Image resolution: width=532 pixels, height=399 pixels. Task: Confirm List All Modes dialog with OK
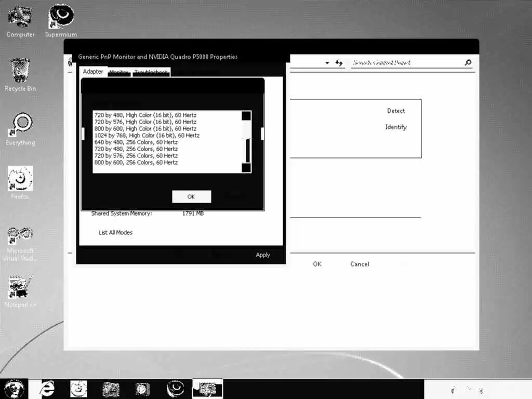pyautogui.click(x=191, y=196)
